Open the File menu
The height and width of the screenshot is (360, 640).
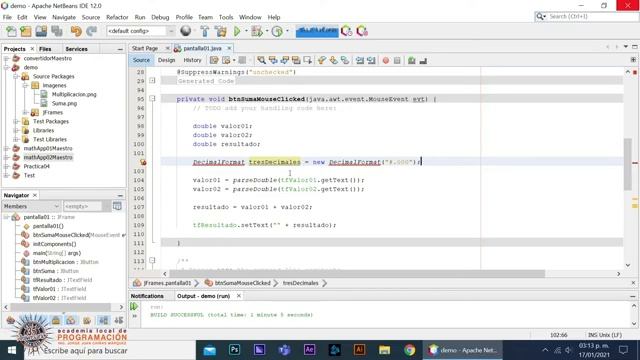point(7,17)
